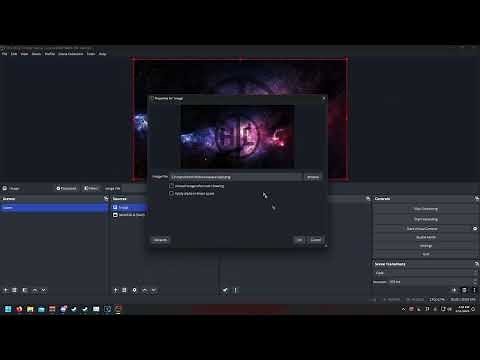The width and height of the screenshot is (480, 360).
Task: Add a new scene
Action: pos(5,290)
